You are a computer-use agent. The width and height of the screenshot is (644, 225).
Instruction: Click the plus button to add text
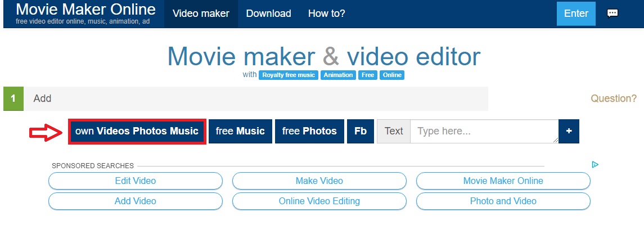click(569, 132)
